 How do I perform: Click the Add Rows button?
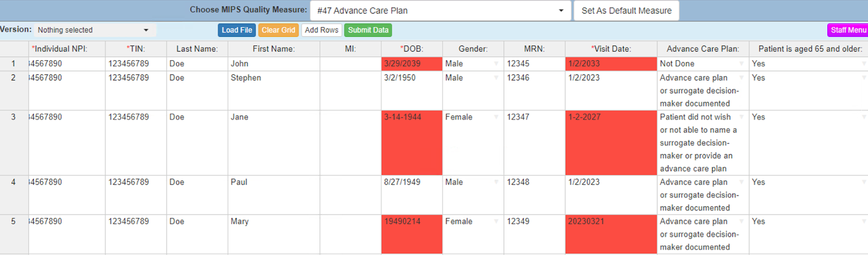321,30
